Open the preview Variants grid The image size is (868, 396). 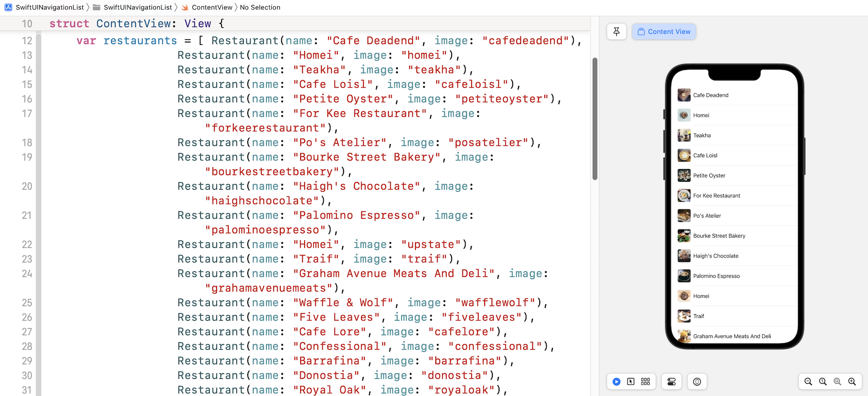click(x=645, y=382)
